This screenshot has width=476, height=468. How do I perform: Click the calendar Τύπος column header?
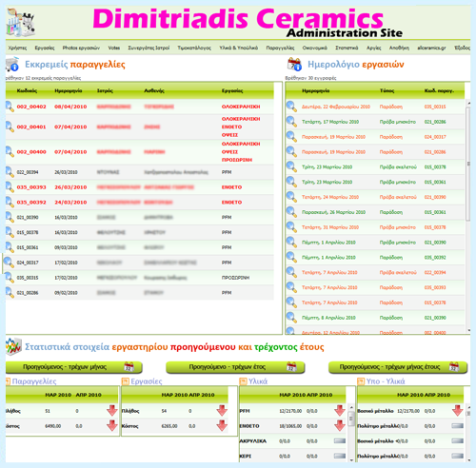point(387,90)
